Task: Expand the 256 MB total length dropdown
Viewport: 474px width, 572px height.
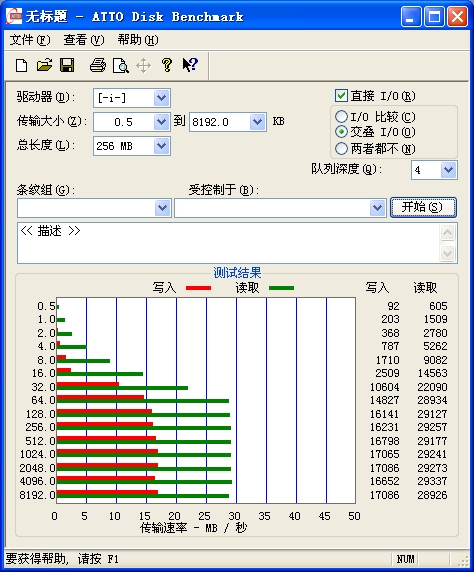Action: [161, 146]
